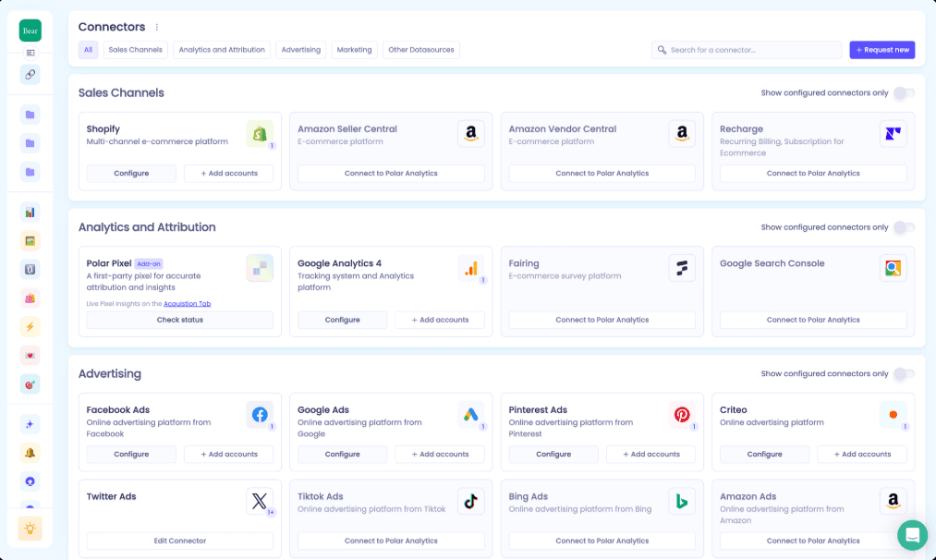Configure the Facebook Ads connector
Viewport: 936px width, 560px height.
(x=131, y=454)
